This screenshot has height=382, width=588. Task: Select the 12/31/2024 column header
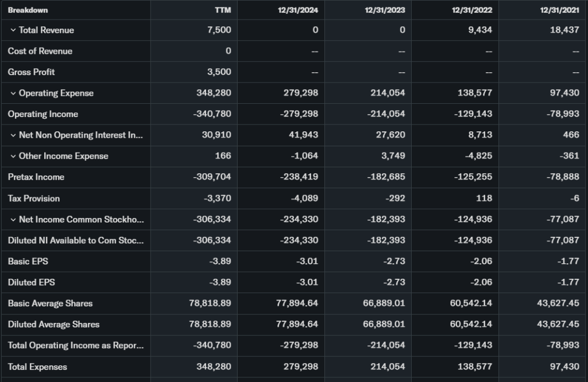tap(299, 10)
